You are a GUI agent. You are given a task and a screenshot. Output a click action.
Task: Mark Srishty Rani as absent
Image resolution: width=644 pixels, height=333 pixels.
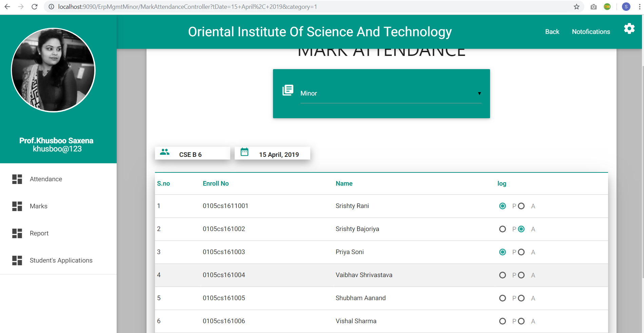tap(521, 206)
